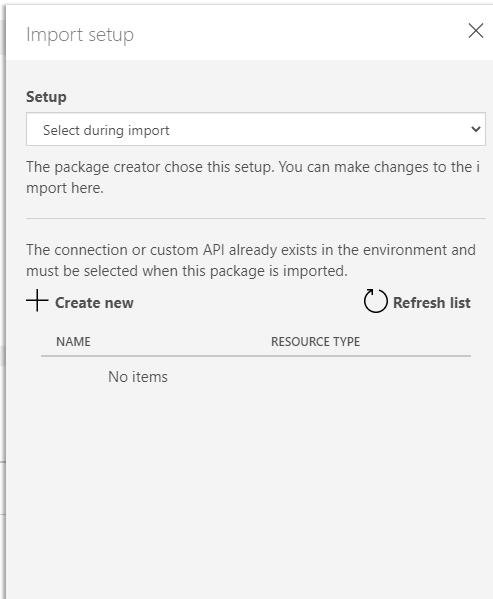The width and height of the screenshot is (493, 599).
Task: Click the Import setup panel title
Action: tap(80, 35)
